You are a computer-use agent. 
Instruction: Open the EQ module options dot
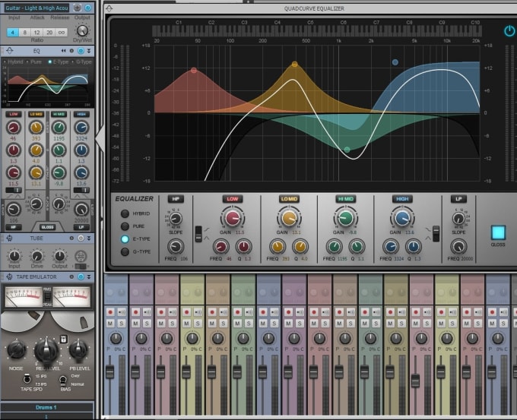[x=71, y=51]
